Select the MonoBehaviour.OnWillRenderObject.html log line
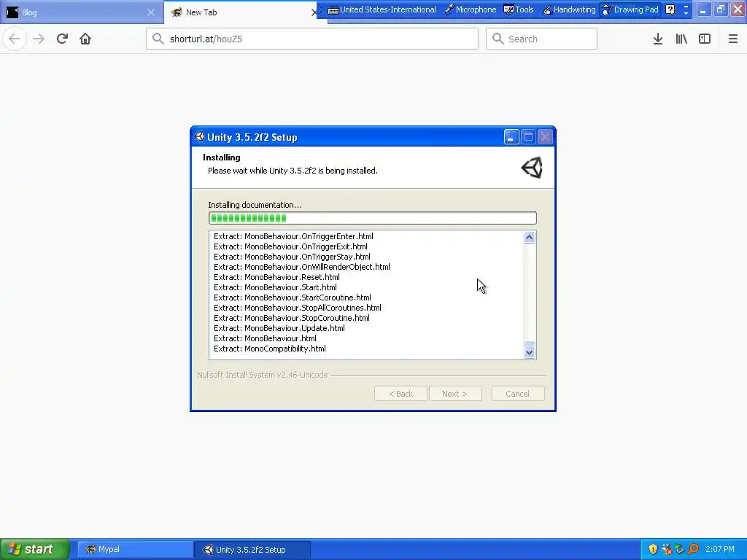747x560 pixels. tap(302, 267)
